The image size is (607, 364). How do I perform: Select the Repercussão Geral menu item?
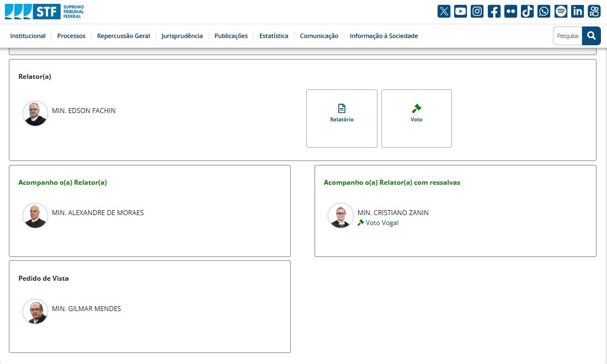[x=124, y=36]
